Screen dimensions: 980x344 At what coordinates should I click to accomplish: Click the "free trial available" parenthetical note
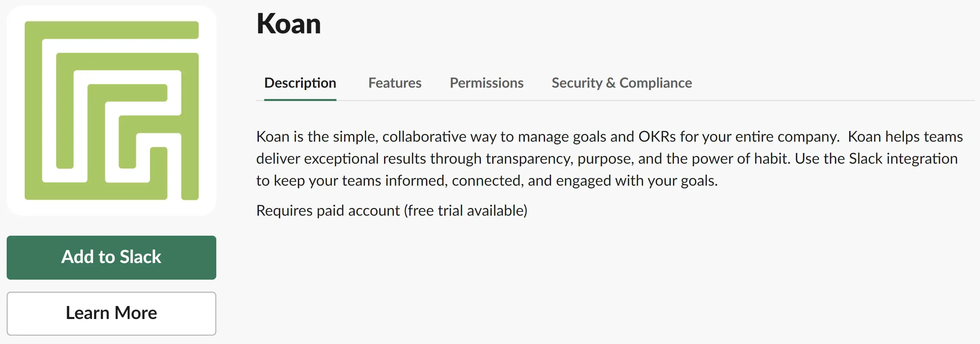point(466,211)
